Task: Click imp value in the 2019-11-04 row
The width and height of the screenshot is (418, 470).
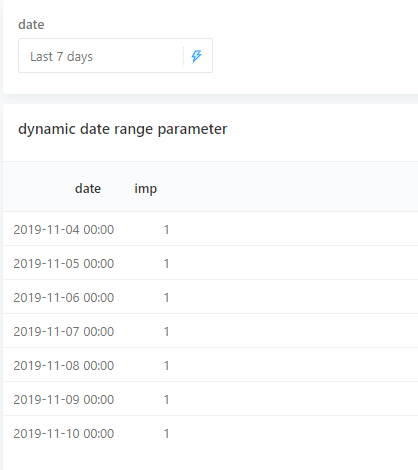Action: 166,230
